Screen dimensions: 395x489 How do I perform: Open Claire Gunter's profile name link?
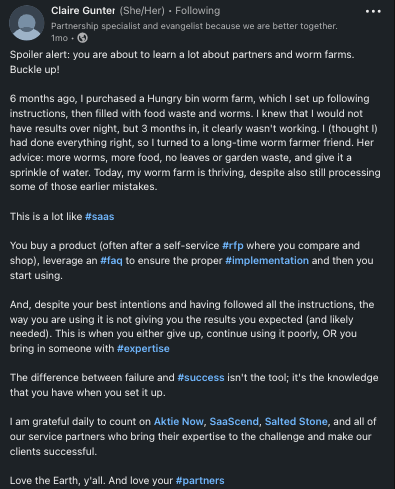83,11
